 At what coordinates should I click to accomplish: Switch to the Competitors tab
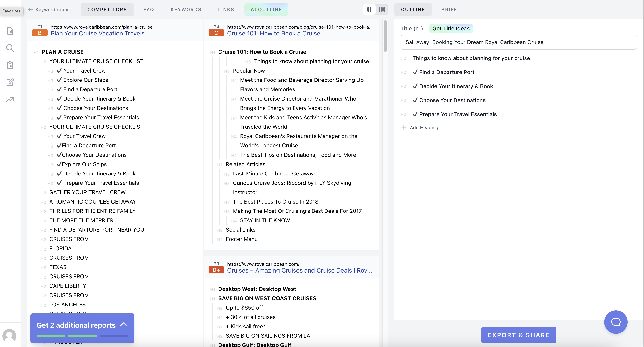point(107,10)
